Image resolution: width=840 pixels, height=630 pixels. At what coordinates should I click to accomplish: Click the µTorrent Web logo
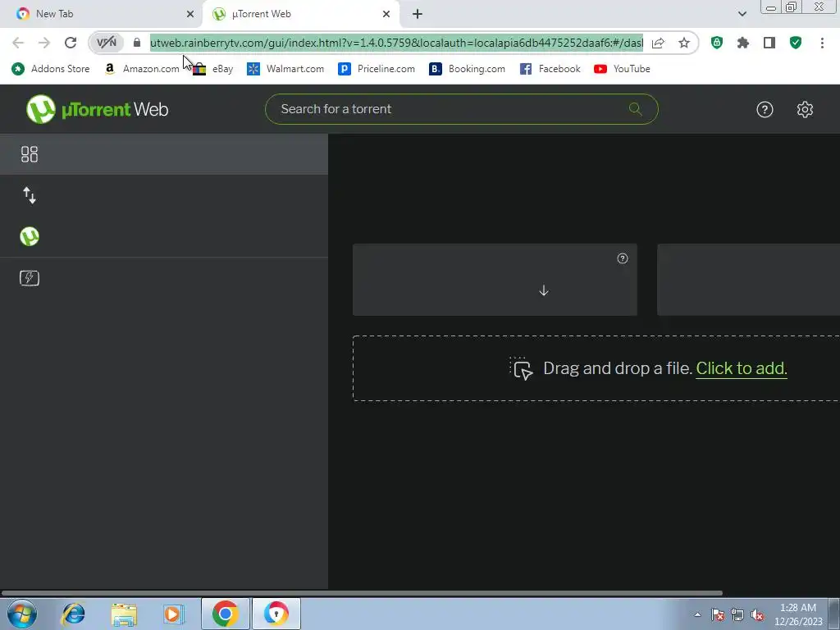point(98,109)
